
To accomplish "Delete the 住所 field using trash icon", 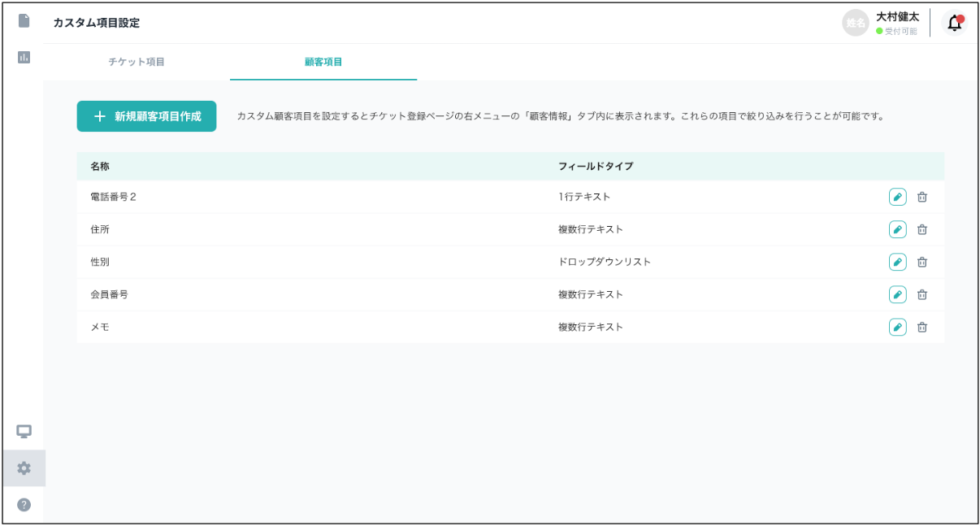I will click(922, 229).
